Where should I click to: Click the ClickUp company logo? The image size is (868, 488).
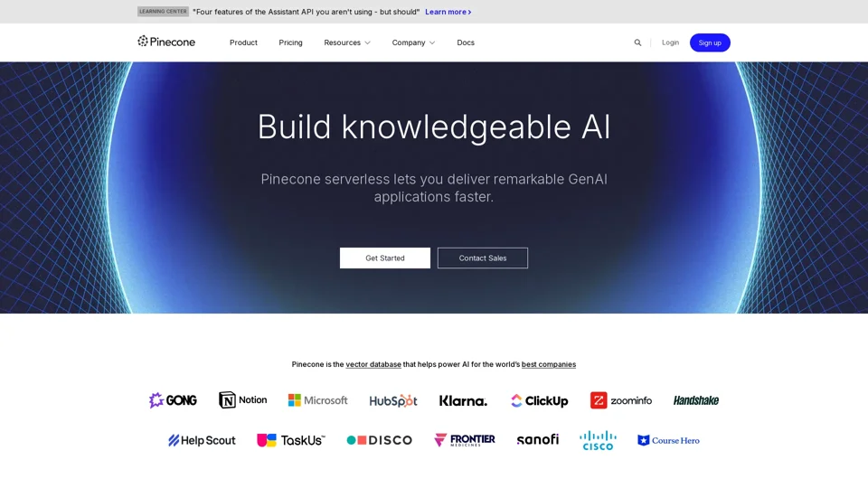[x=539, y=400]
